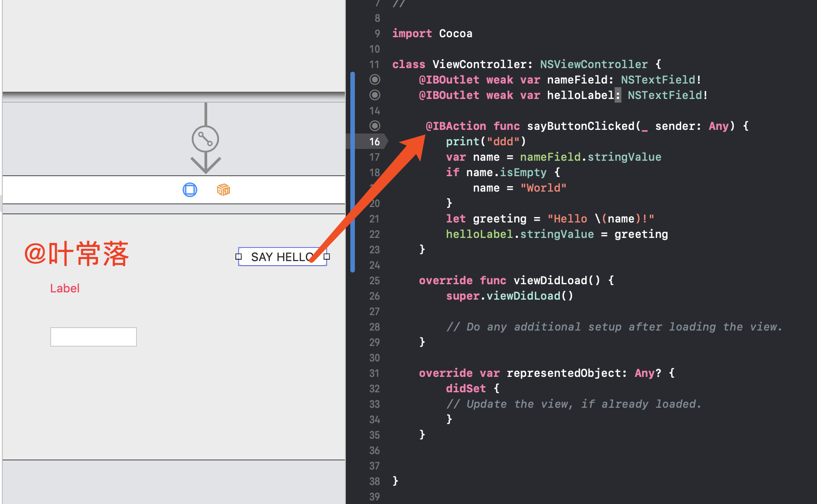Click the super.viewDidLoad() call line
Viewport: 817px width, 504px height.
[x=509, y=296]
